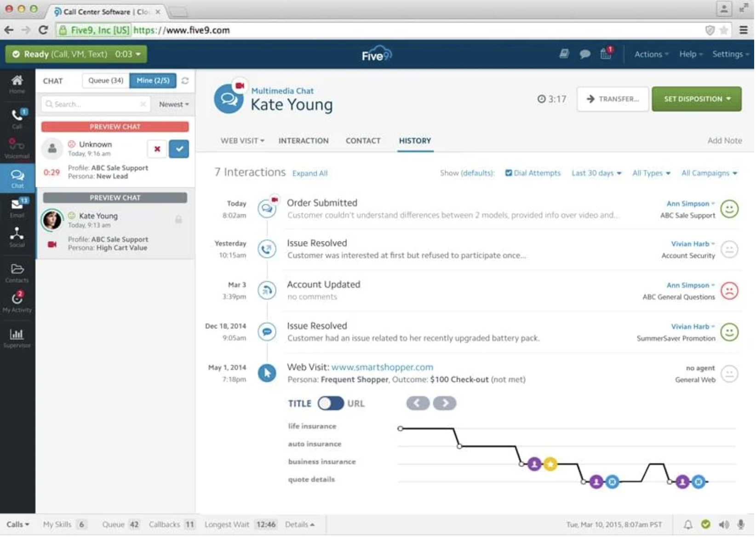756x539 pixels.
Task: Open the All Types filter
Action: point(651,173)
